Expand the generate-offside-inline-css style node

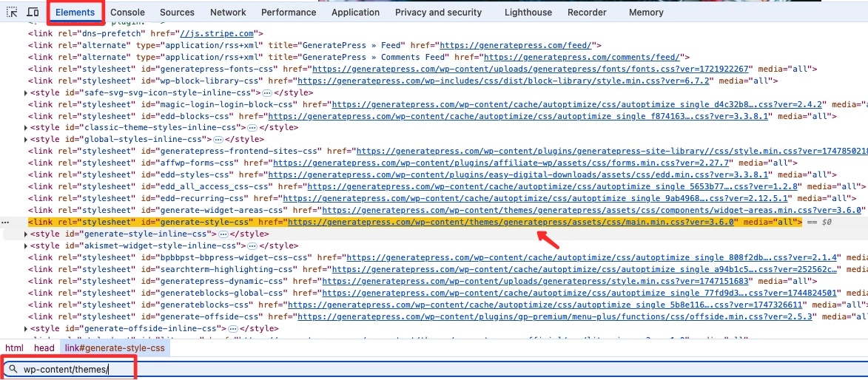point(26,328)
